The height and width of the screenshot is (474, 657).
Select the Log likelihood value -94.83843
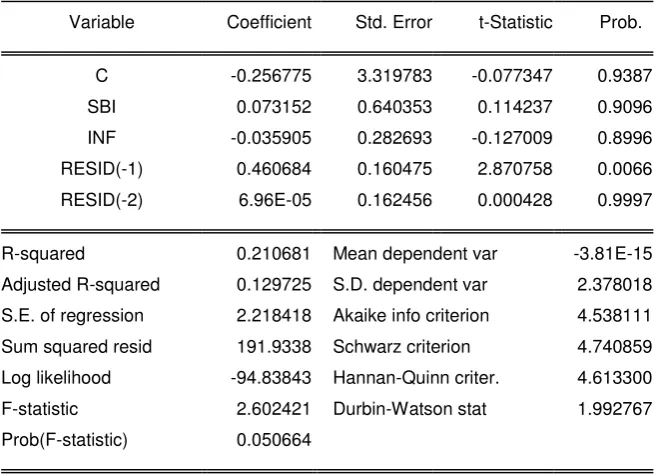pyautogui.click(x=271, y=378)
